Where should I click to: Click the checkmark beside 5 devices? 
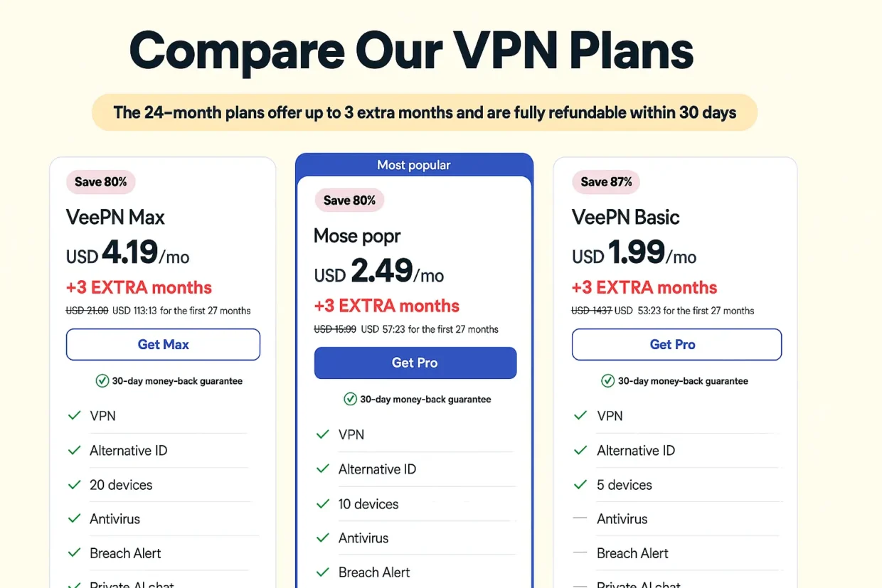(x=580, y=485)
